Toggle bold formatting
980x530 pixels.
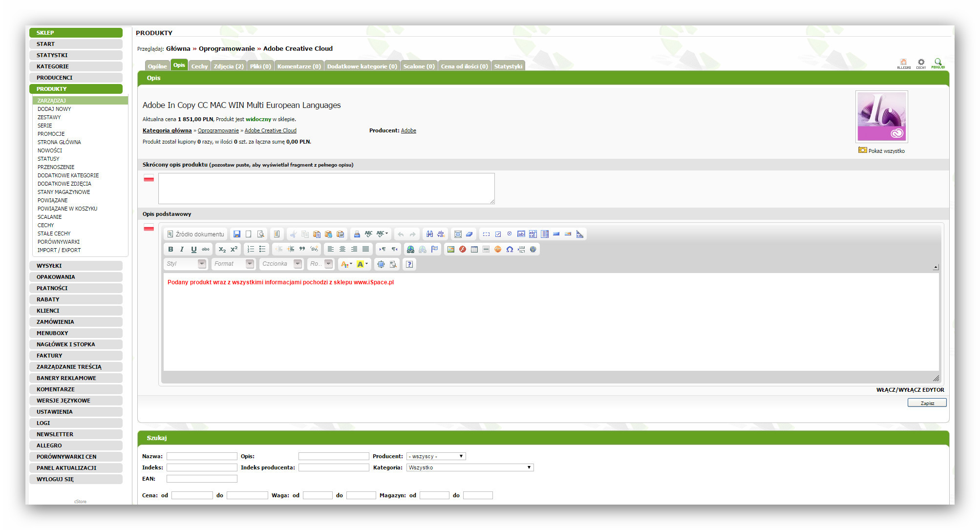click(170, 249)
